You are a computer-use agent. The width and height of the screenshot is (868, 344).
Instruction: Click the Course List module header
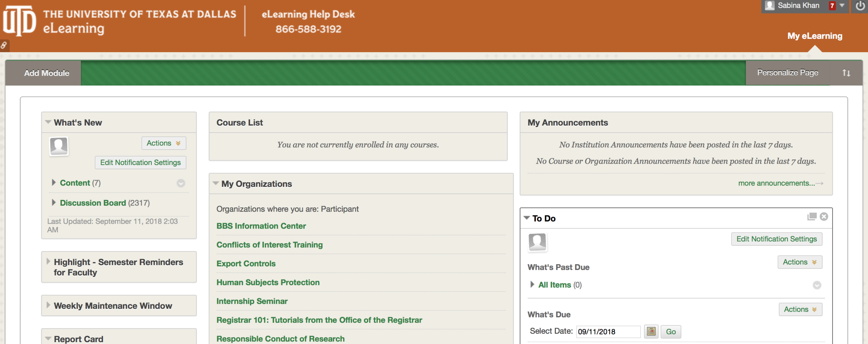click(358, 122)
